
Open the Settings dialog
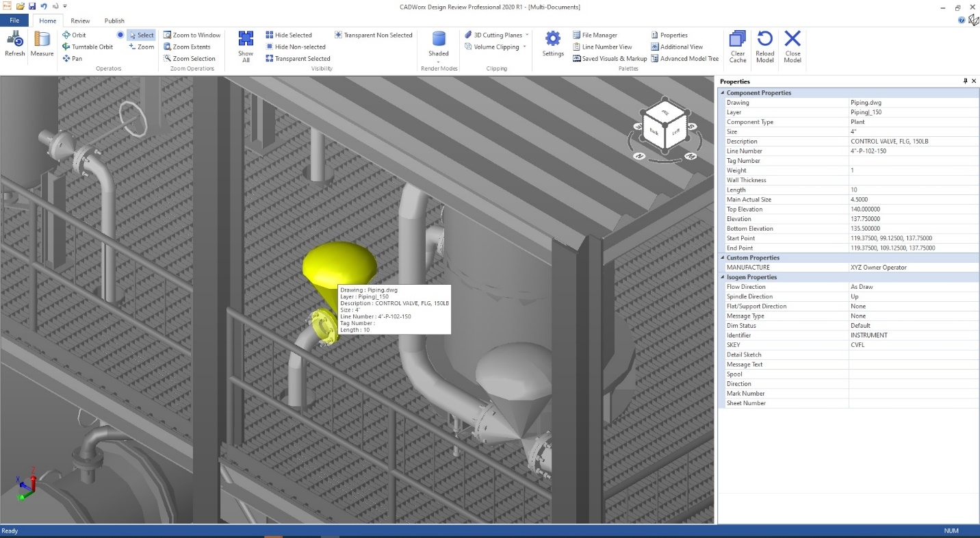pos(553,44)
